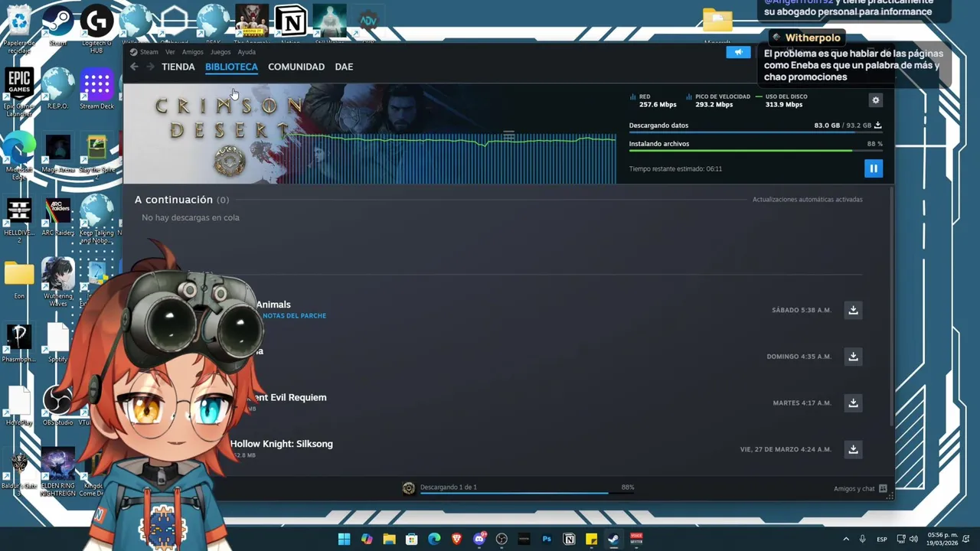Go back with Steam's left arrow
This screenshot has height=551, width=980.
click(x=134, y=67)
